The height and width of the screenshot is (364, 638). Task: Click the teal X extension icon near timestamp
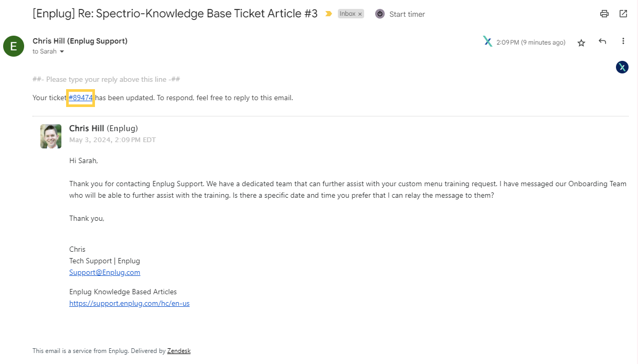click(487, 41)
